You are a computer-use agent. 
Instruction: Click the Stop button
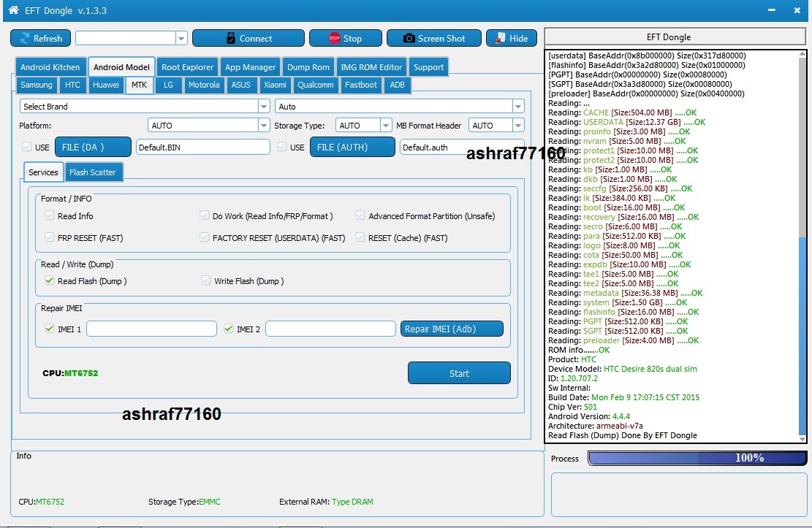[x=346, y=38]
